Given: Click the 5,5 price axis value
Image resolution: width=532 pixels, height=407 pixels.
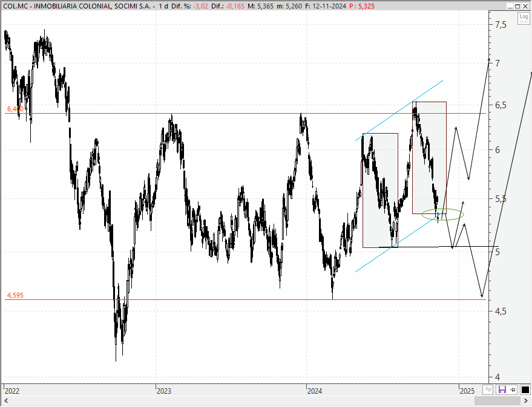Looking at the screenshot, I should click(x=501, y=199).
